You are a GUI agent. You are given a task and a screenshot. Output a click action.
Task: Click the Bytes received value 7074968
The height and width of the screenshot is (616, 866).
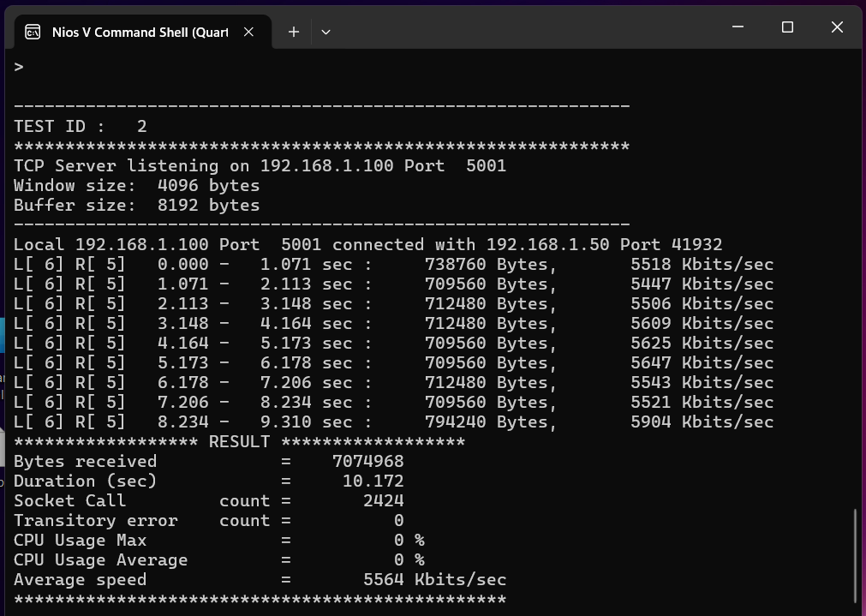tap(367, 461)
